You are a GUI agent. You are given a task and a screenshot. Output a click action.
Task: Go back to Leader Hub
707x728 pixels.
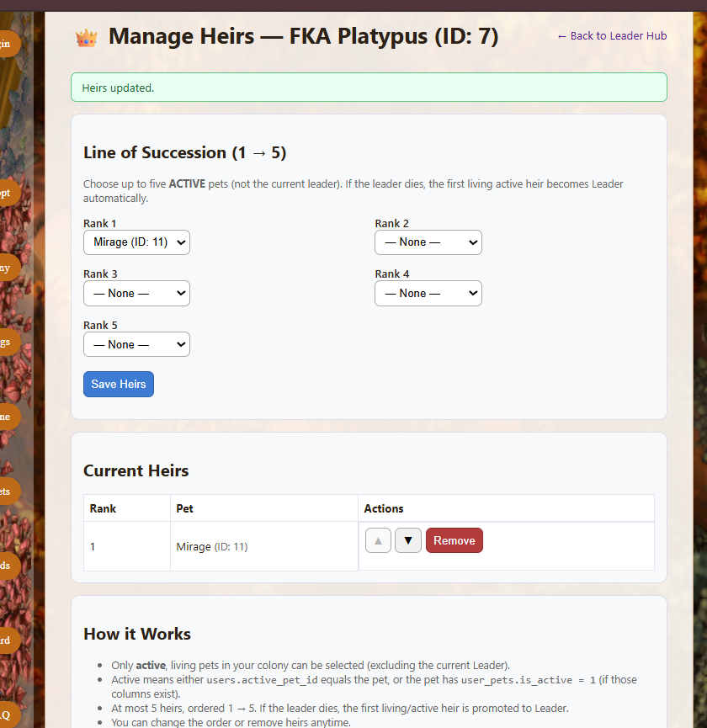tap(612, 35)
